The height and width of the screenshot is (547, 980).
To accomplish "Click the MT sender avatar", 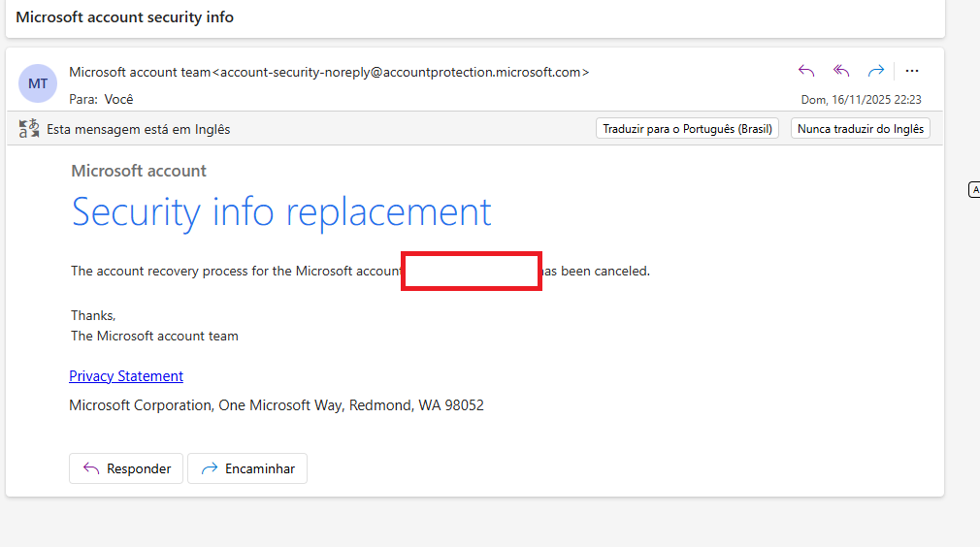I will pyautogui.click(x=38, y=83).
